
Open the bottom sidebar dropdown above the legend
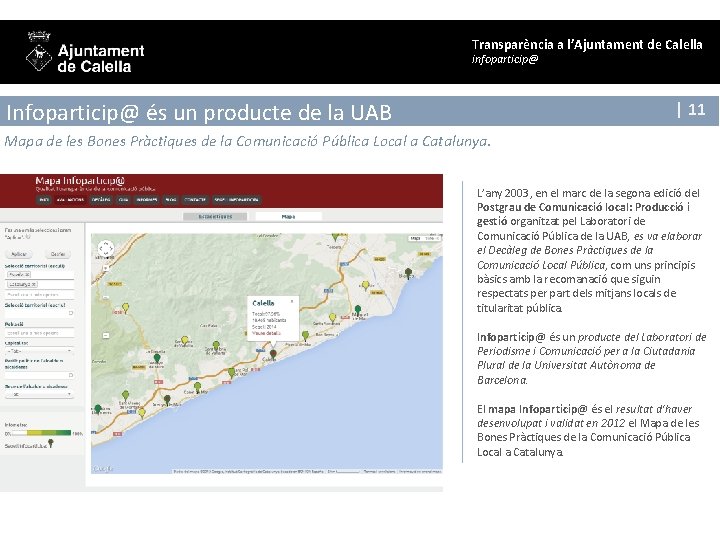tap(39, 394)
